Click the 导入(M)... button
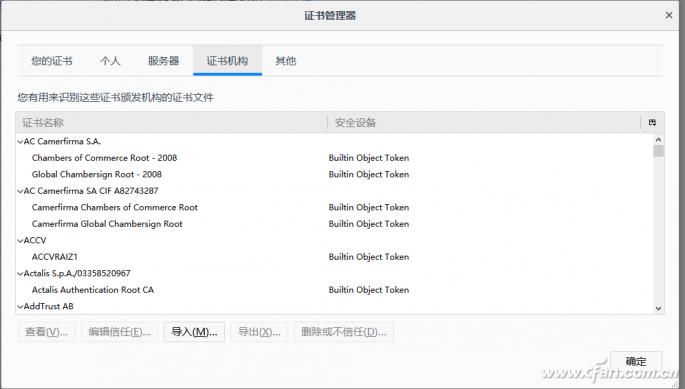Viewport: 685px width, 389px height. [x=194, y=332]
